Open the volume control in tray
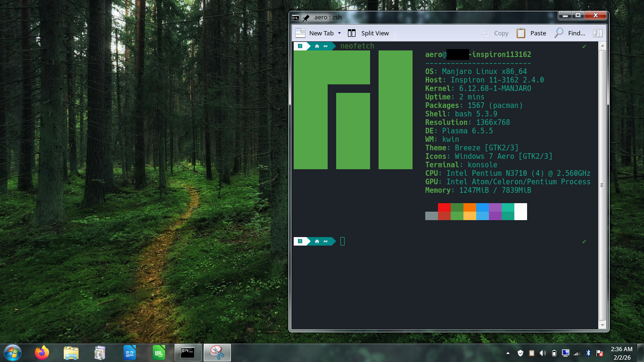The image size is (644, 362). (x=543, y=353)
